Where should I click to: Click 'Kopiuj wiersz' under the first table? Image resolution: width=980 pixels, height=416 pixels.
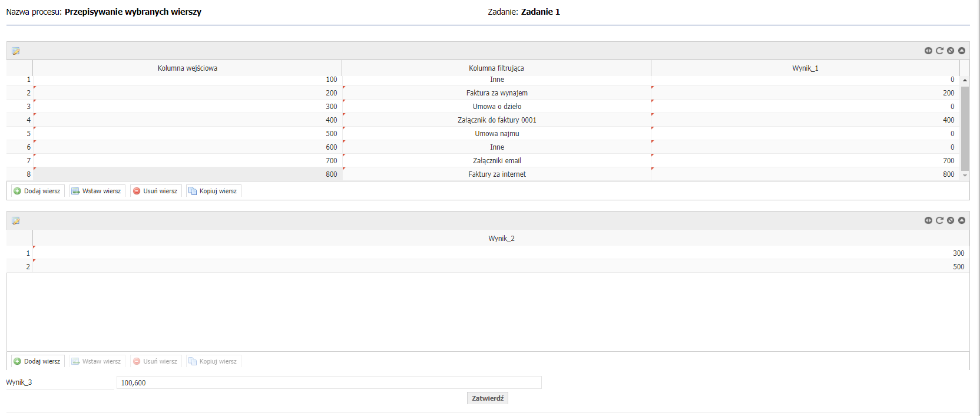(x=213, y=191)
